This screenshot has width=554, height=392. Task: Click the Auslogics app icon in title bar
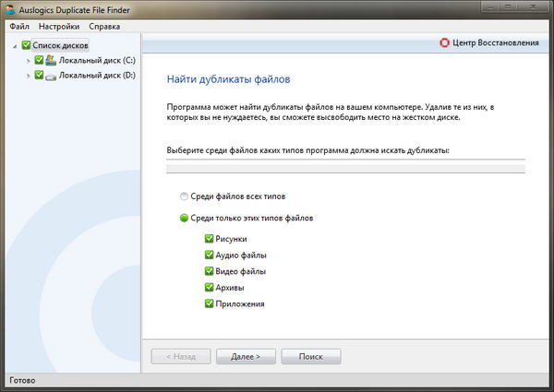(11, 10)
